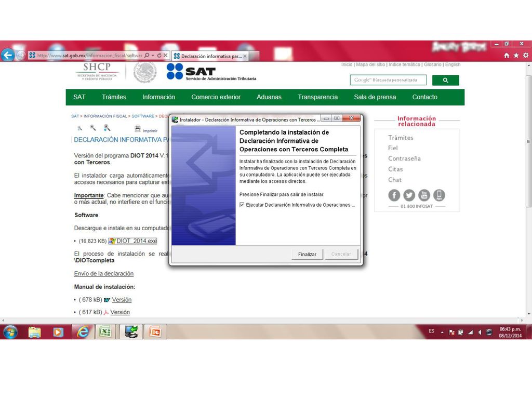Switch site to English
The width and height of the screenshot is (532, 399).
pyautogui.click(x=453, y=64)
